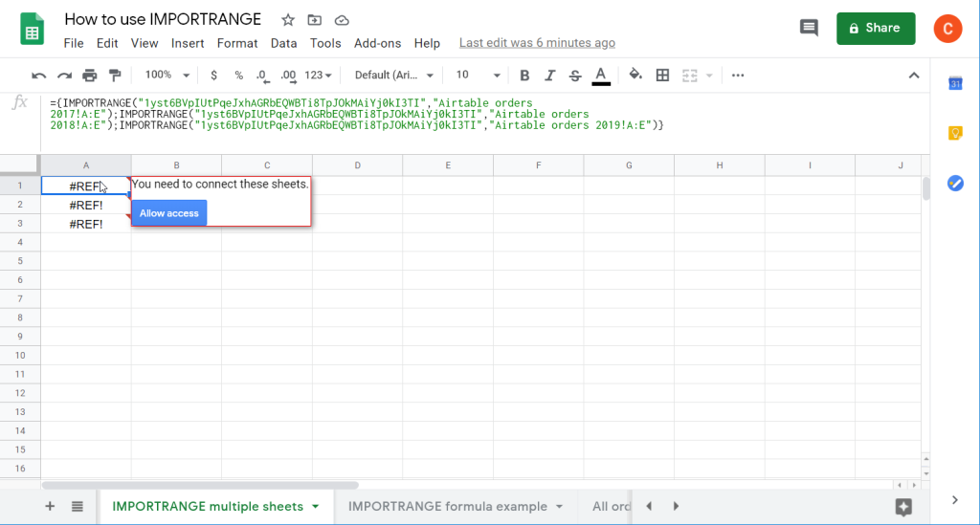The height and width of the screenshot is (525, 980).
Task: Toggle italic formatting
Action: [x=549, y=76]
